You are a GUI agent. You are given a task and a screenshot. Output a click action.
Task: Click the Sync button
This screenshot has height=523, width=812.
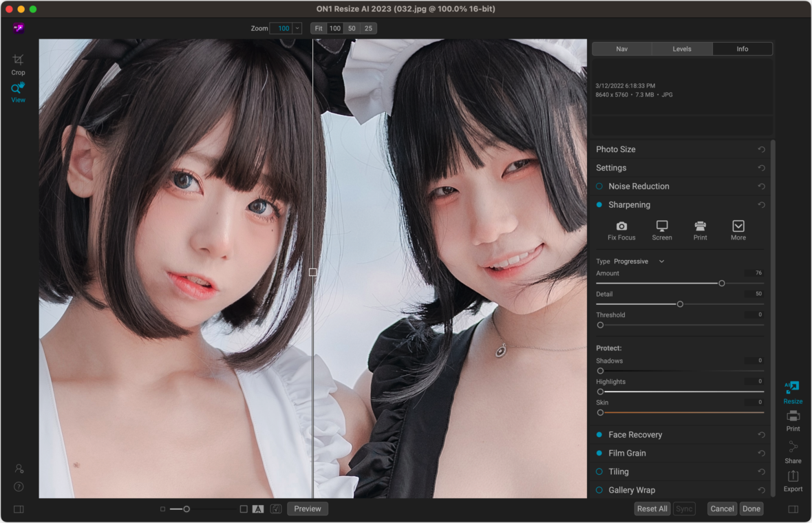pyautogui.click(x=684, y=509)
